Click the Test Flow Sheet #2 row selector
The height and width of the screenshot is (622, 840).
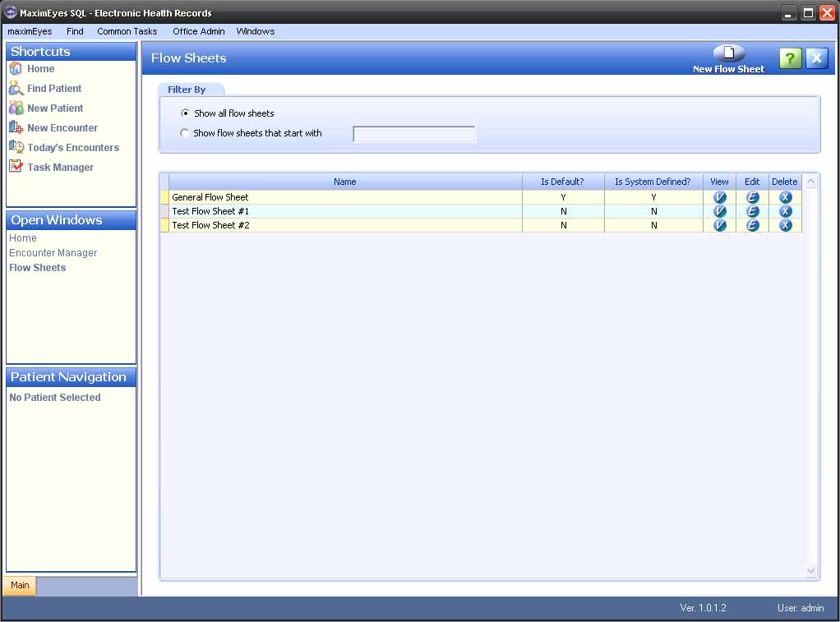coord(165,225)
